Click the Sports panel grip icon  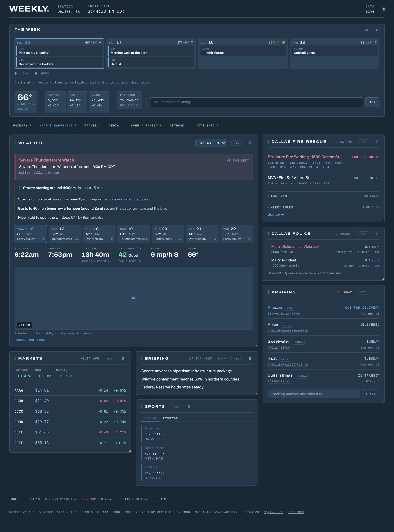tap(189, 406)
